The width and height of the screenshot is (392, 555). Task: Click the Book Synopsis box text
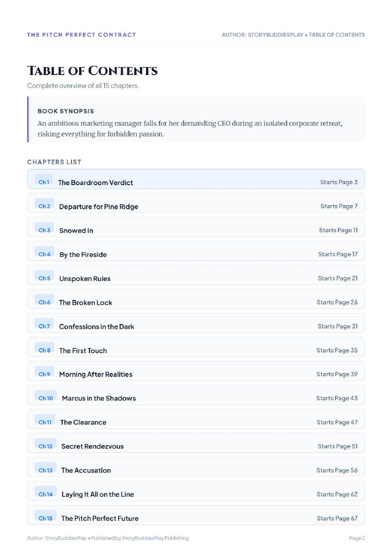click(190, 129)
